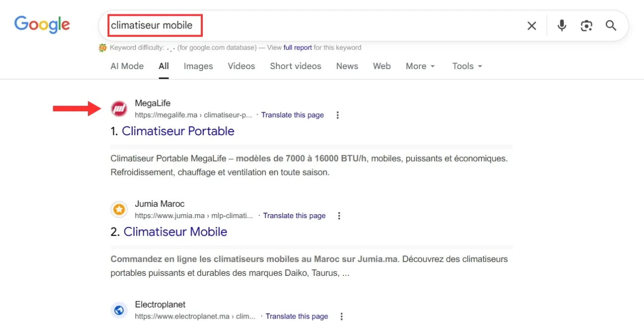Viewport: 644px width, 321px height.
Task: Expand the More search categories dropdown
Action: 420,66
